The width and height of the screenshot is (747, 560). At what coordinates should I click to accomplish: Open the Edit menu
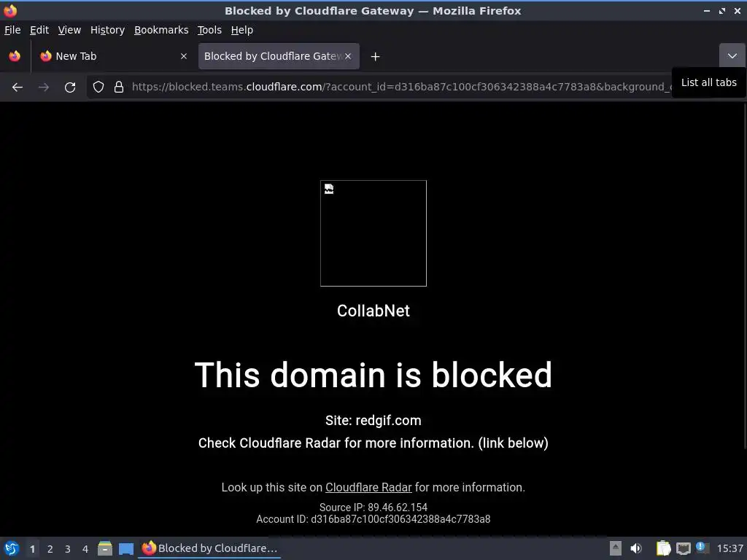pos(39,30)
